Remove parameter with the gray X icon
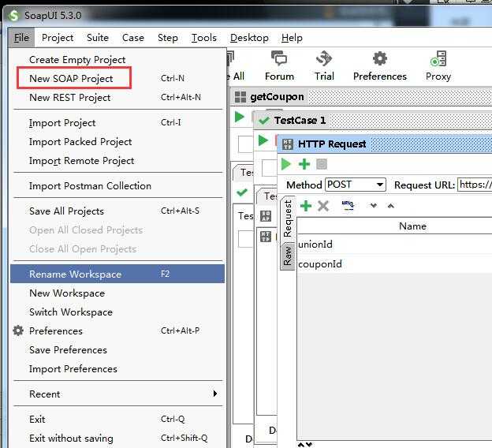Image resolution: width=492 pixels, height=448 pixels. [323, 207]
